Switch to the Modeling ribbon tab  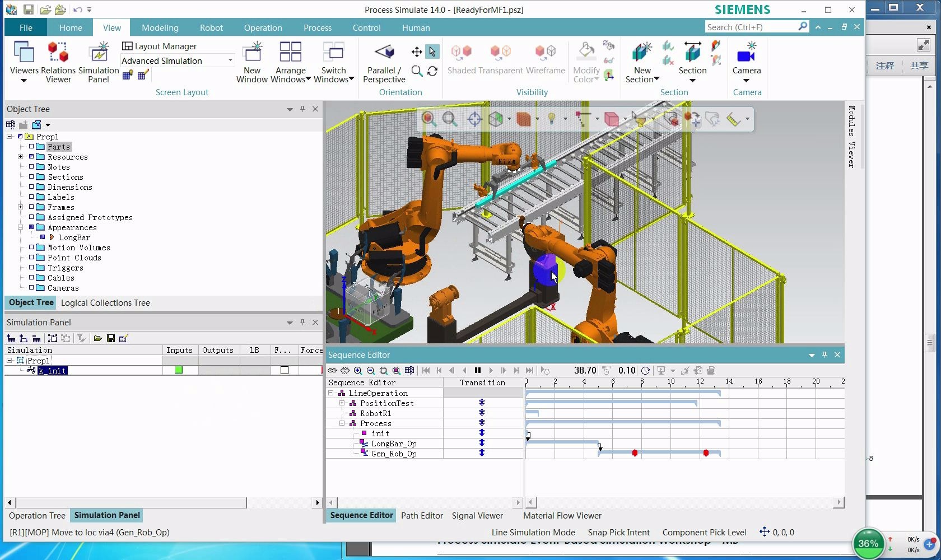(160, 27)
